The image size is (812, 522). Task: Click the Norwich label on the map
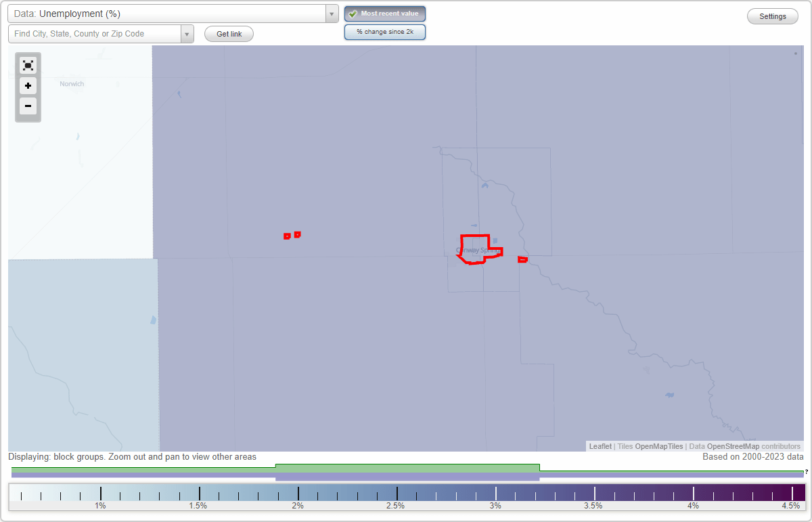click(72, 83)
